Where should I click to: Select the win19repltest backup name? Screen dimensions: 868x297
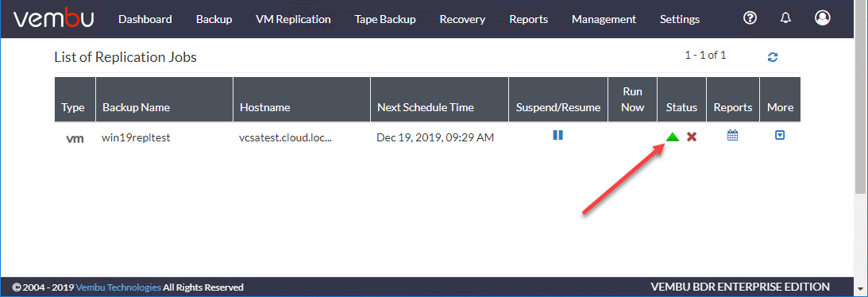pyautogui.click(x=136, y=137)
